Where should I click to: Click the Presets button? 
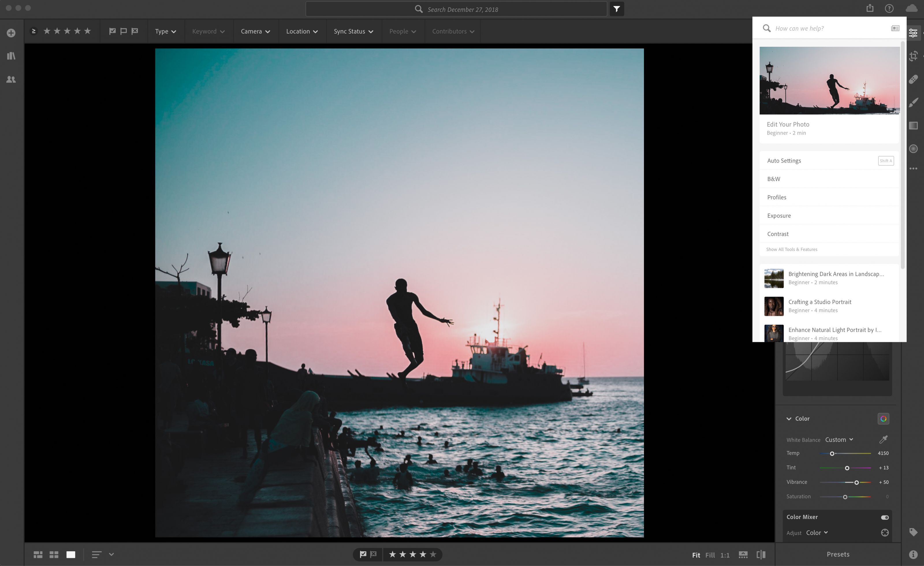coord(838,554)
